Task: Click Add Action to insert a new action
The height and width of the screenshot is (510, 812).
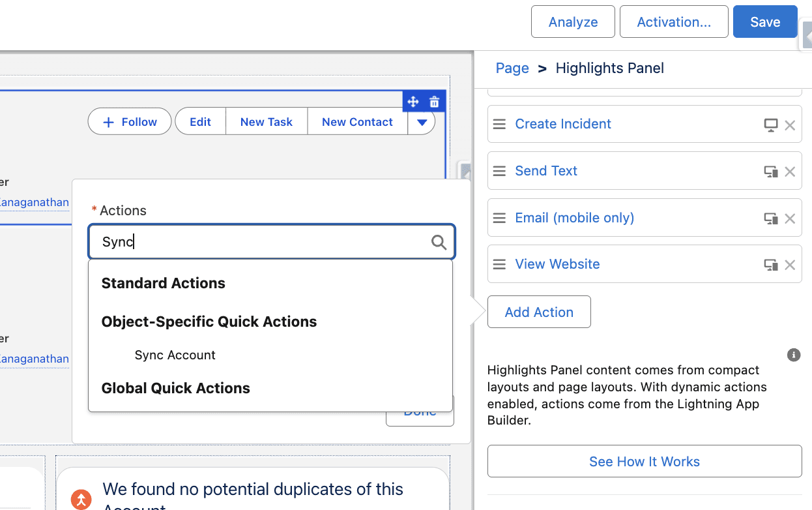Action: [539, 312]
